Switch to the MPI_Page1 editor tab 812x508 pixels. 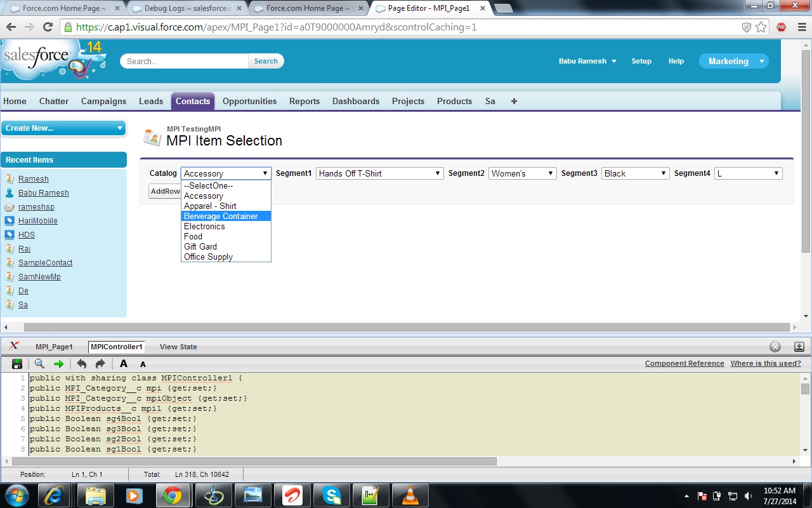click(54, 347)
